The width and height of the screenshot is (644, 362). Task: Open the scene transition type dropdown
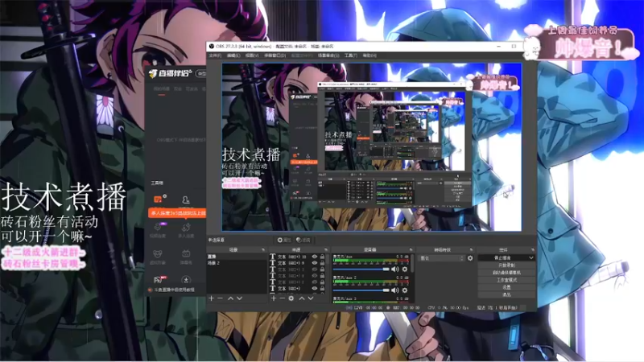coord(442,258)
